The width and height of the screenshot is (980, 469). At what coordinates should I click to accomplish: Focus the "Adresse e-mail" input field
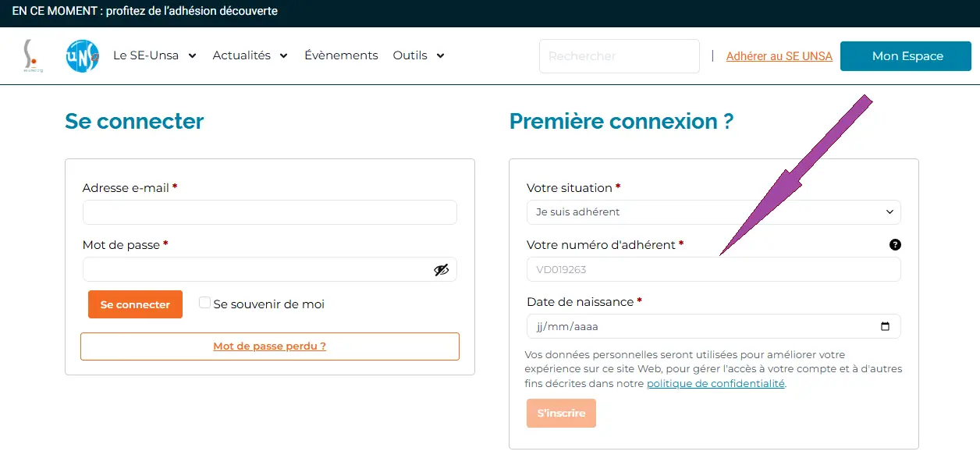coord(269,212)
